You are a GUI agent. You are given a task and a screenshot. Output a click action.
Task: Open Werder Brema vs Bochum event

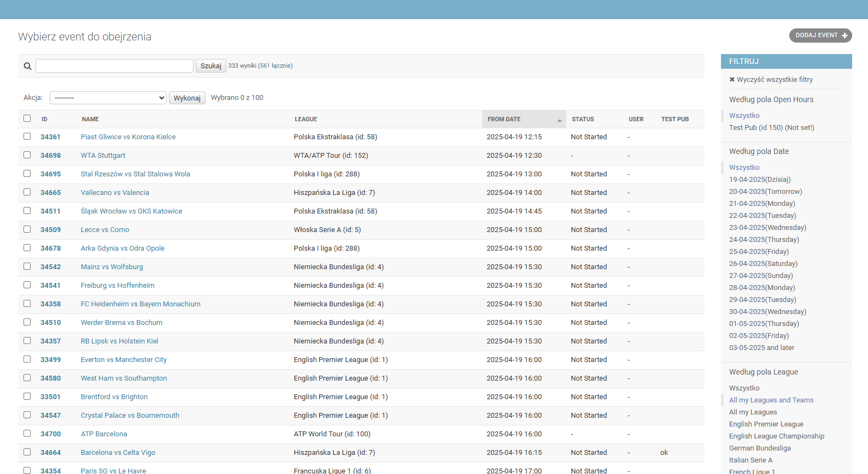click(121, 323)
